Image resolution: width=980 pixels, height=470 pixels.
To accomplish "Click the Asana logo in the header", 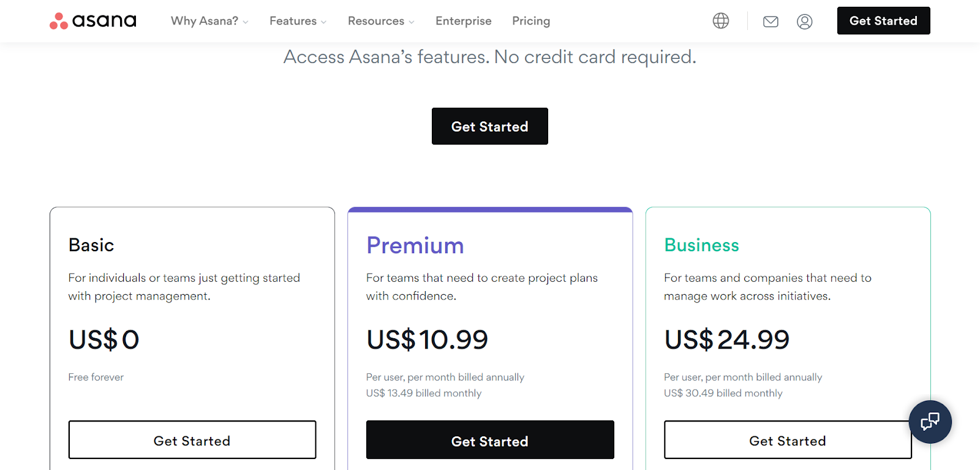I will pos(93,21).
